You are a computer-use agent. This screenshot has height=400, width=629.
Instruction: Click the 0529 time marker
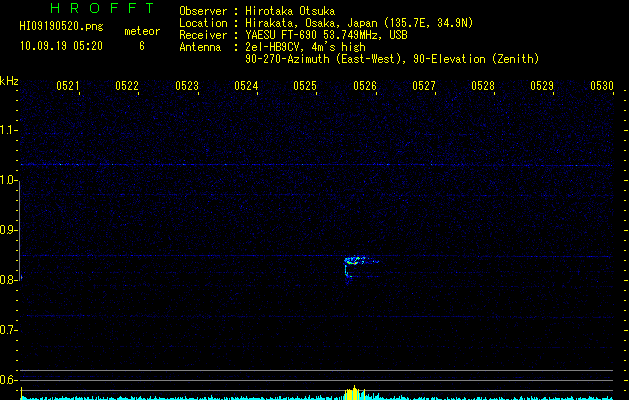(x=542, y=86)
